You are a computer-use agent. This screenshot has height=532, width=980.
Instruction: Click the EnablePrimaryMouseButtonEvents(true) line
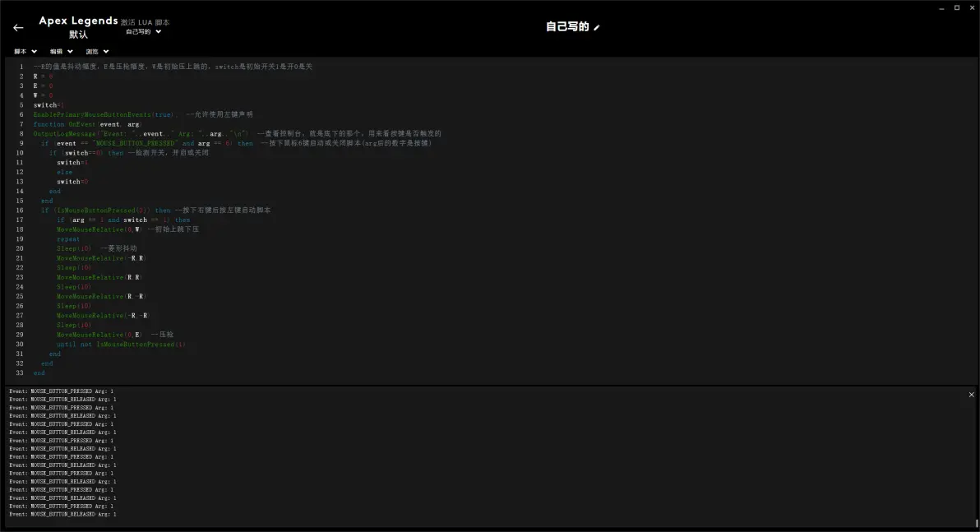click(143, 114)
